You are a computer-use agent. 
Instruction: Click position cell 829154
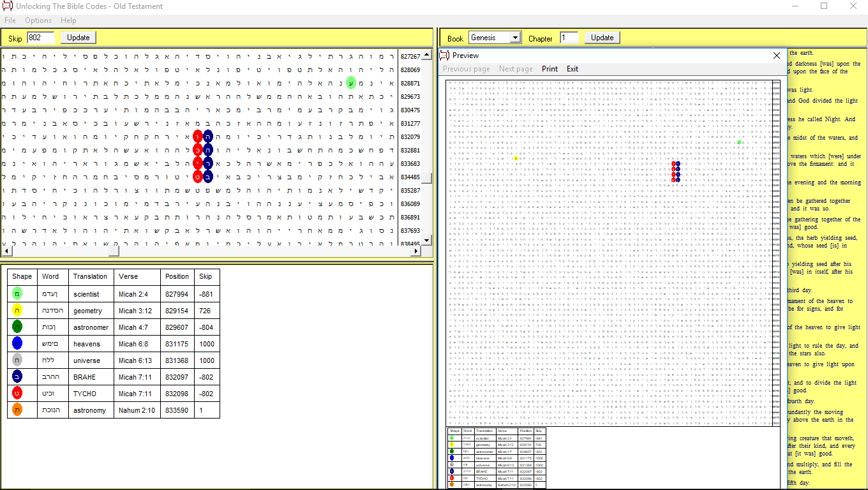point(177,311)
